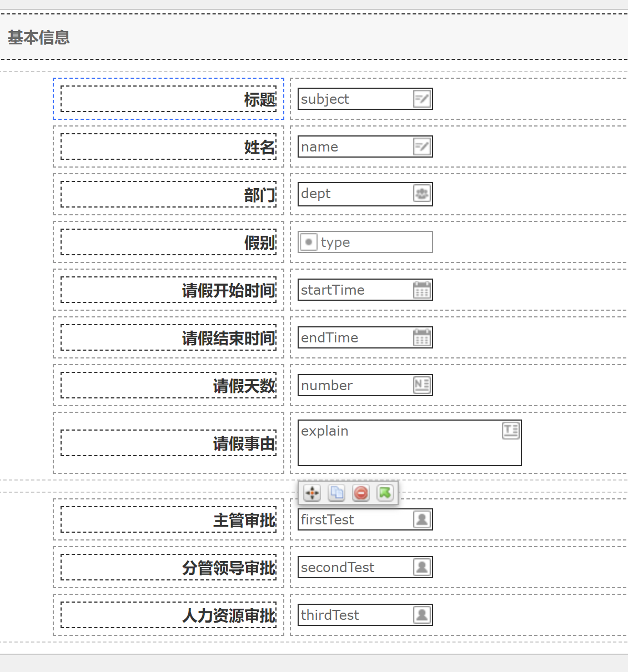The height and width of the screenshot is (672, 628).
Task: Click the move handle icon in floating toolbar
Action: pyautogui.click(x=312, y=493)
